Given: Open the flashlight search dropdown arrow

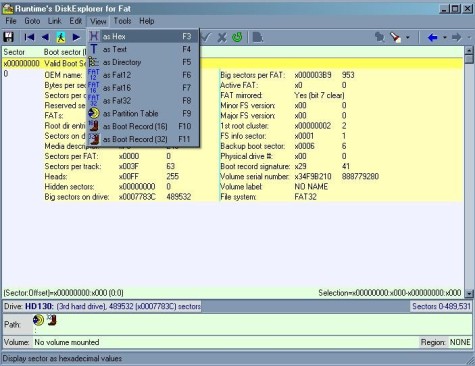Looking at the screenshot, I should pyautogui.click(x=407, y=37).
